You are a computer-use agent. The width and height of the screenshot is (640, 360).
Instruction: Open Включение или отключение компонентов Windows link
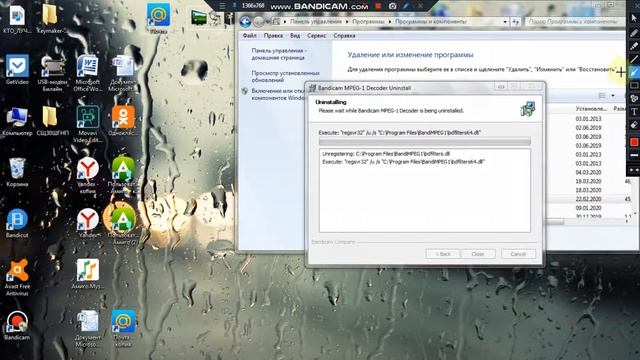pos(278,94)
